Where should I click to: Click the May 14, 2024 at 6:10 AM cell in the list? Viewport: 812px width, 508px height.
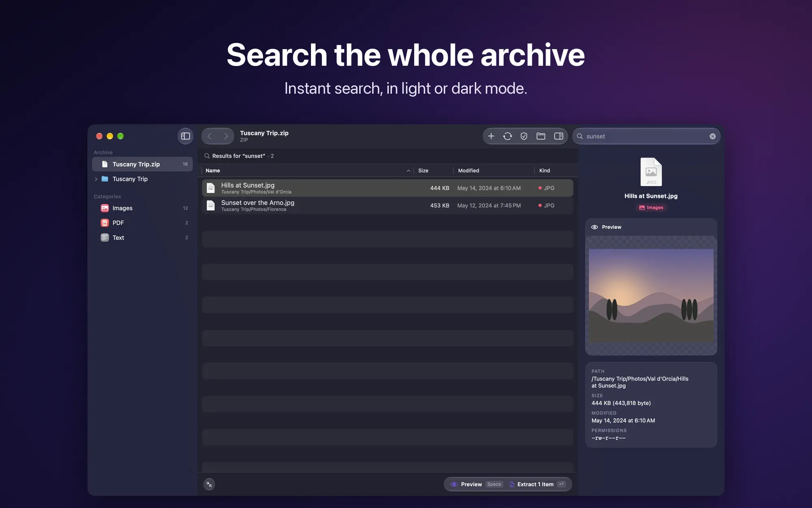[489, 188]
